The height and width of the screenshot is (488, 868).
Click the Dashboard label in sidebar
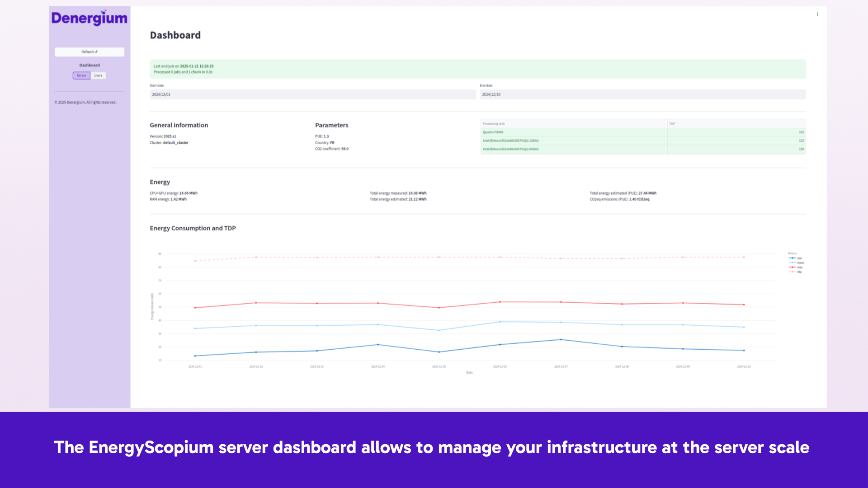[x=90, y=65]
